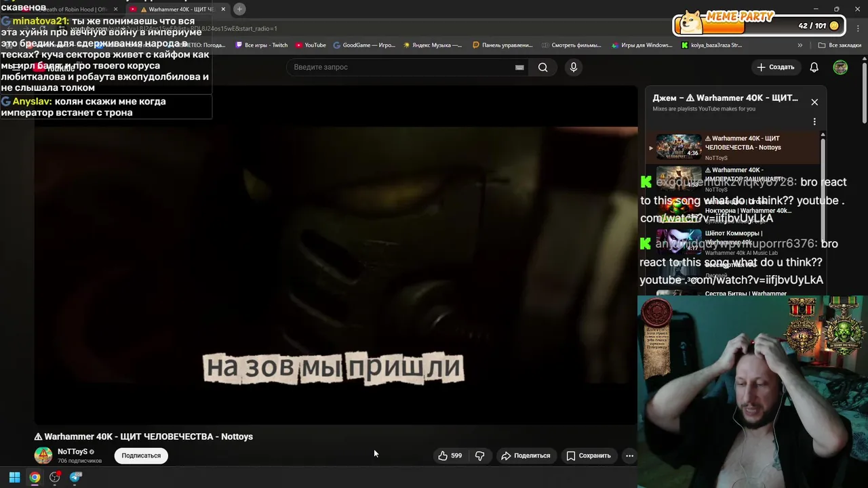Click the search magnifier button
Viewport: 868px width, 488px height.
tap(542, 67)
